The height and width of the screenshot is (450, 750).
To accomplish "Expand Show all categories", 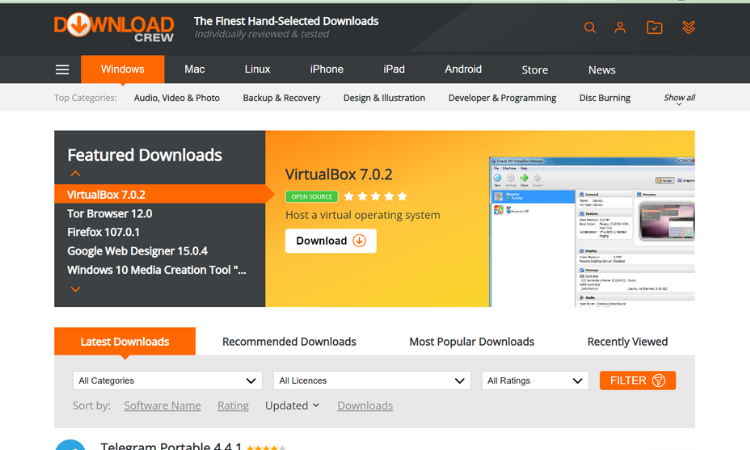I will [679, 98].
